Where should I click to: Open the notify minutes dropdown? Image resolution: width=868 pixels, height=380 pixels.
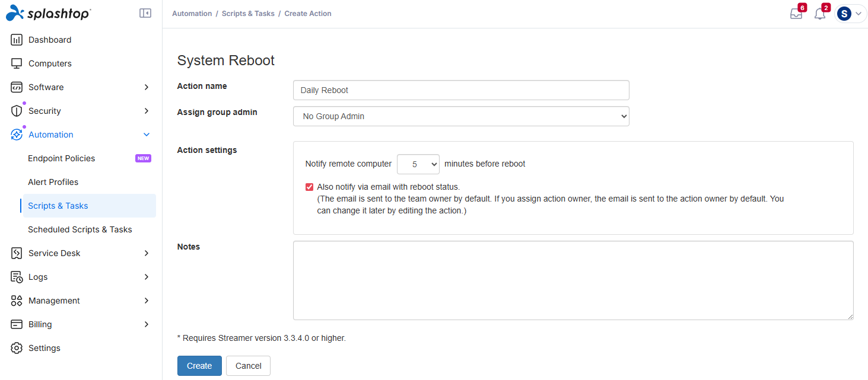[x=418, y=164]
